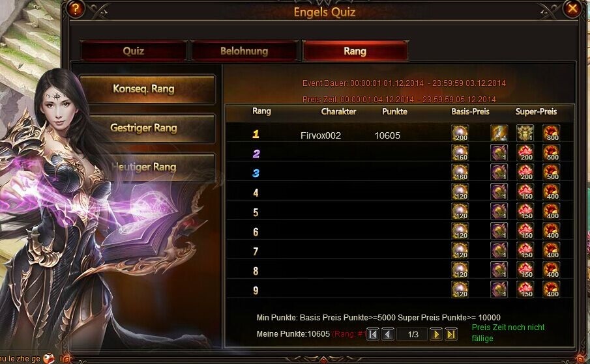Click the page number field 1/3

click(412, 334)
